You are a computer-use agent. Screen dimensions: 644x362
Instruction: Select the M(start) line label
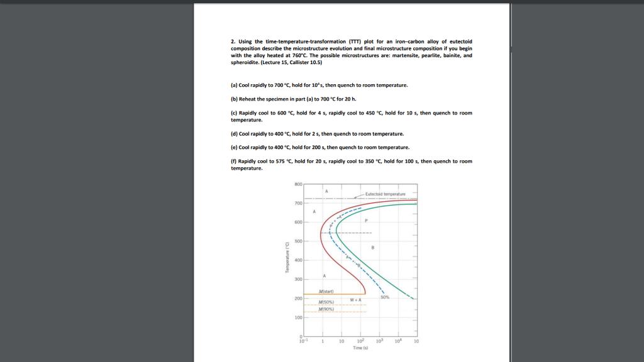(326, 291)
